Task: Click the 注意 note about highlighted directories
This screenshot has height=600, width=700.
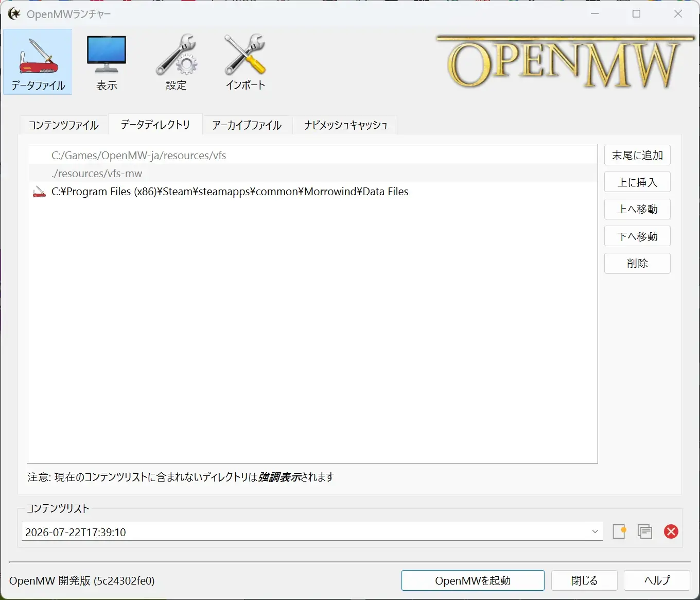Action: [x=181, y=477]
